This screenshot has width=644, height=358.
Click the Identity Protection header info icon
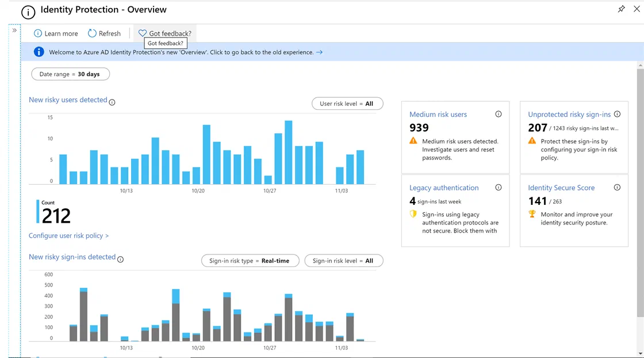(28, 12)
